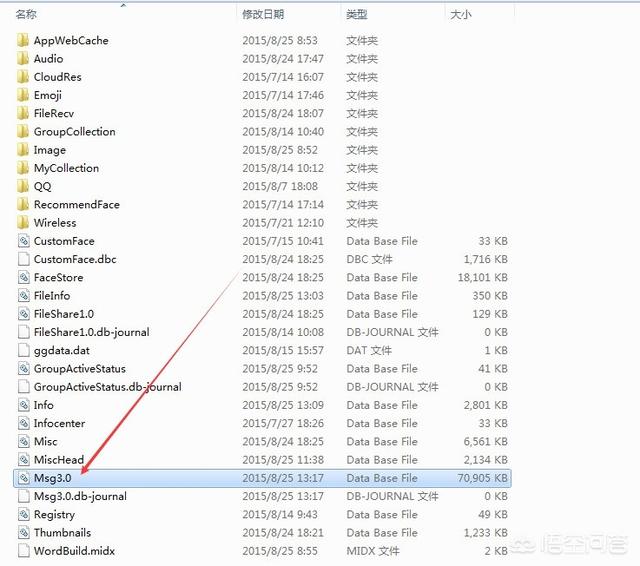The width and height of the screenshot is (640, 566).
Task: Click the date 2015/7/15 10:41
Action: tap(283, 241)
